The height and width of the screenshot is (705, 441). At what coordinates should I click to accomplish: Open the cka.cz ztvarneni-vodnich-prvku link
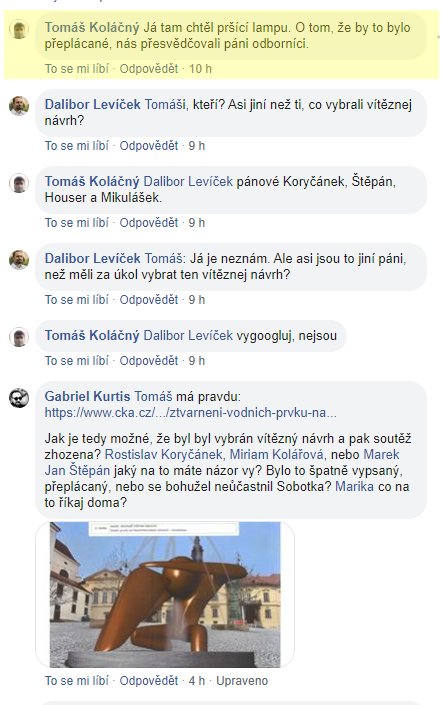pyautogui.click(x=190, y=412)
